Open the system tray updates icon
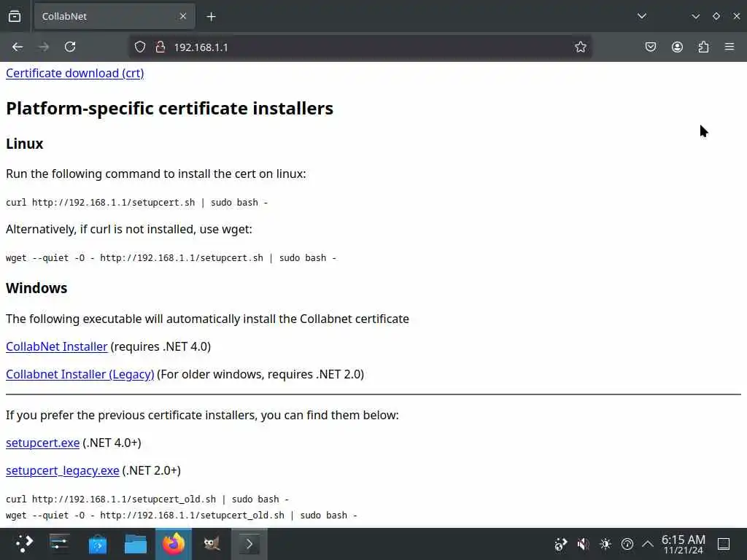This screenshot has width=747, height=560. pos(561,544)
